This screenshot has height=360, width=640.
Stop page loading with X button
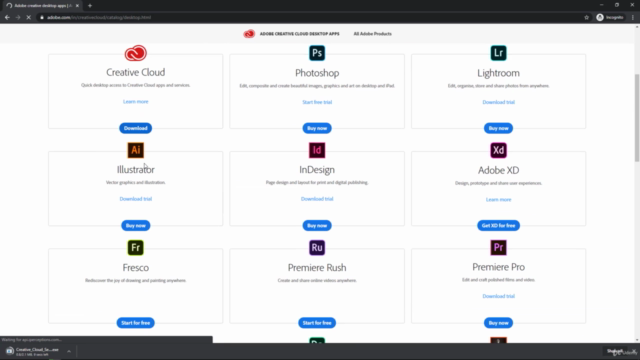[x=29, y=18]
